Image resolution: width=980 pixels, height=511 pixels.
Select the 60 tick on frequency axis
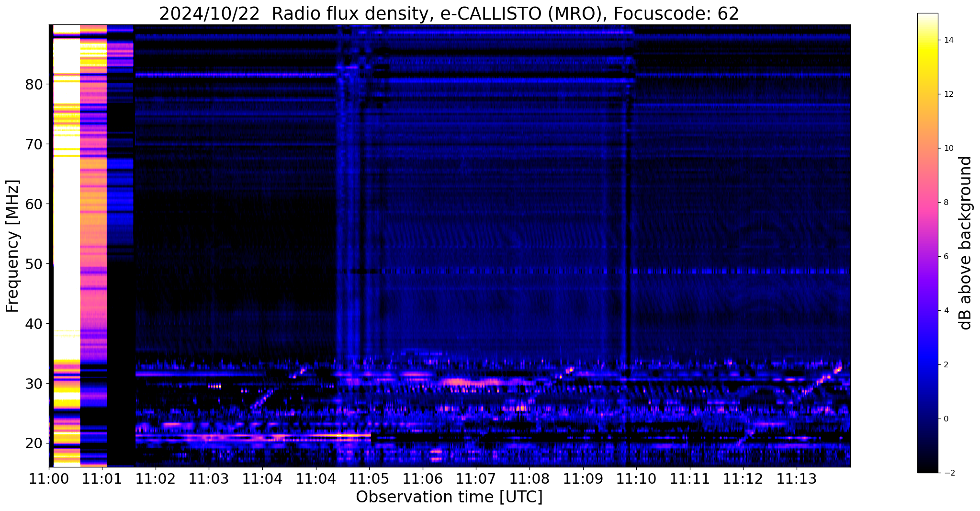click(x=34, y=204)
